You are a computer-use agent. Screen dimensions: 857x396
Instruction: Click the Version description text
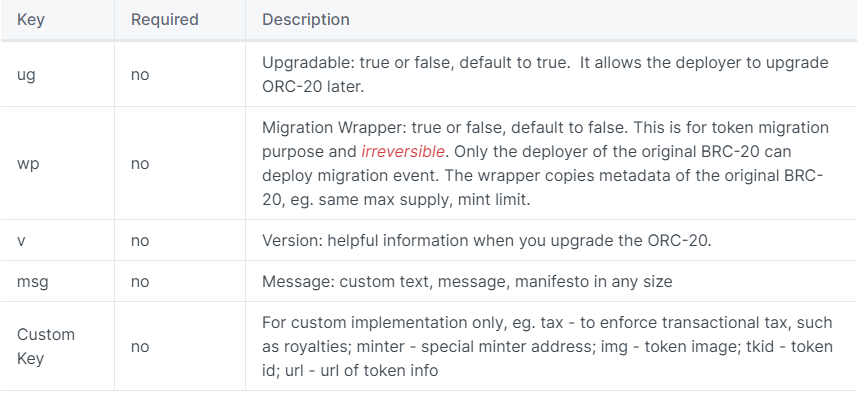coord(486,241)
